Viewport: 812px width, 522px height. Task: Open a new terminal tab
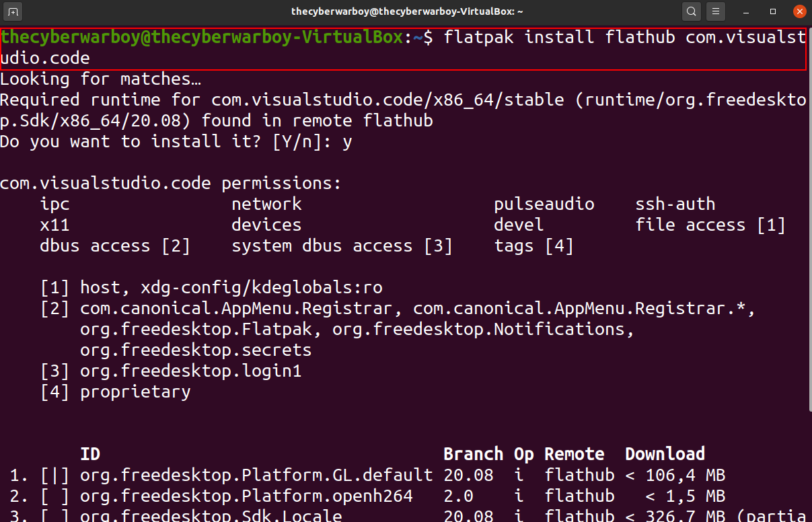tap(13, 11)
